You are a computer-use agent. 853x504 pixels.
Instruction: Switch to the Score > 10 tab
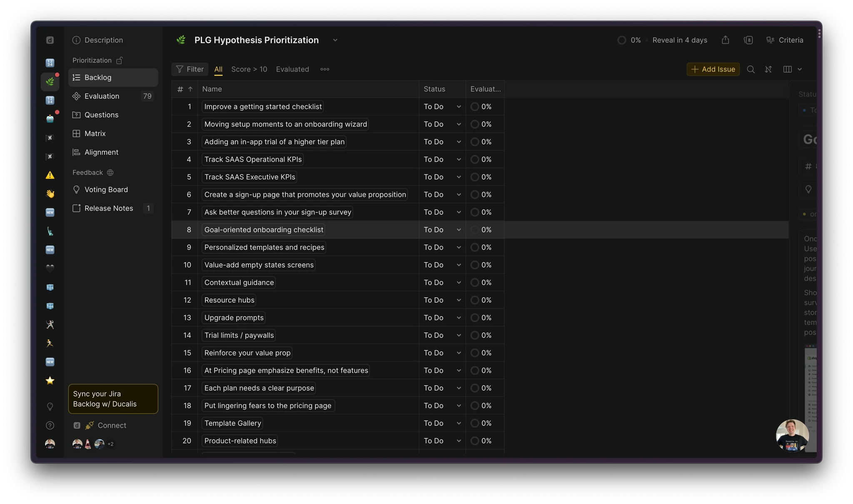(x=249, y=69)
